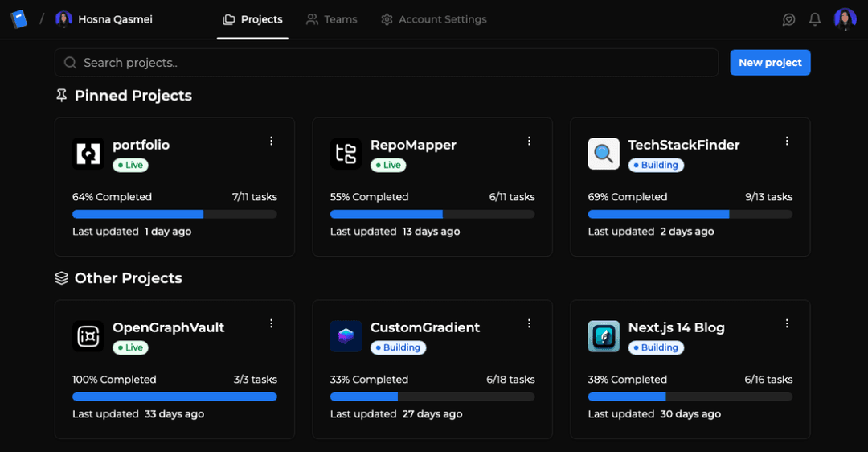Click the portfolio project logo icon

[88, 154]
